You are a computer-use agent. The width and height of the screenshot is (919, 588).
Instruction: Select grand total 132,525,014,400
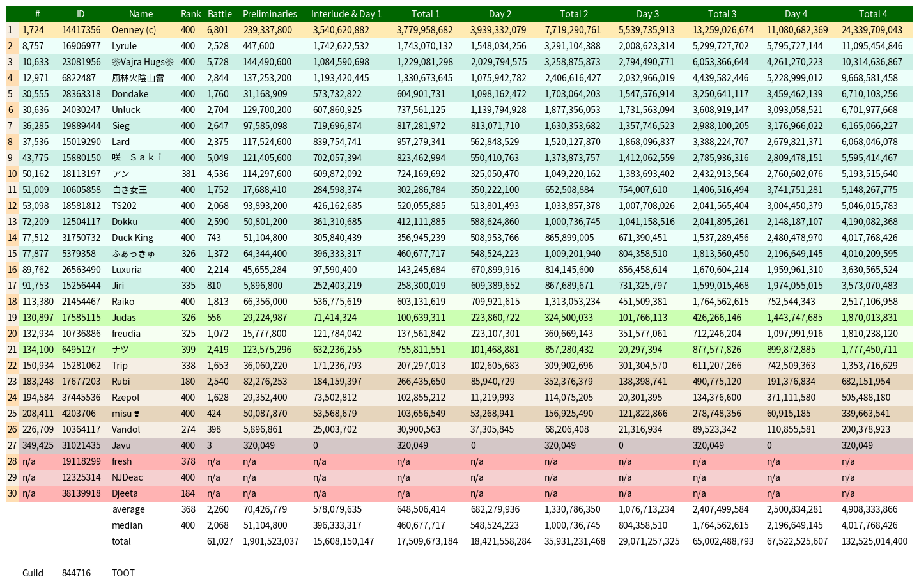pos(874,541)
